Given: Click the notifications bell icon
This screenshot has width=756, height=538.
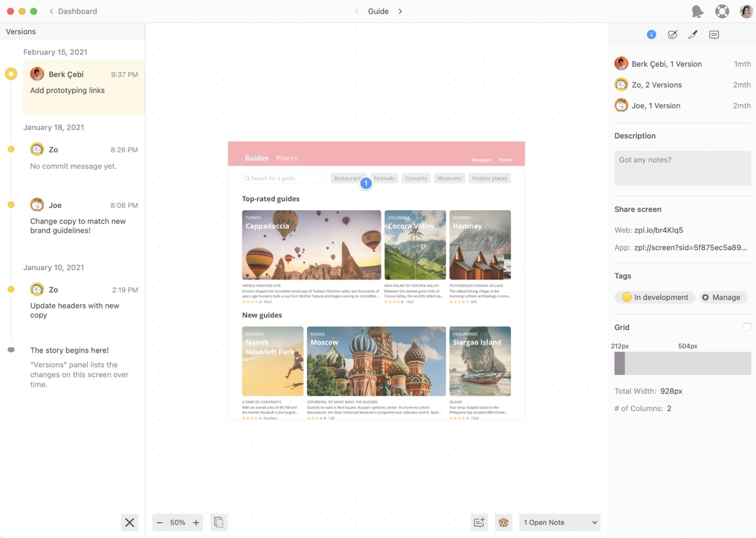Looking at the screenshot, I should pyautogui.click(x=697, y=11).
